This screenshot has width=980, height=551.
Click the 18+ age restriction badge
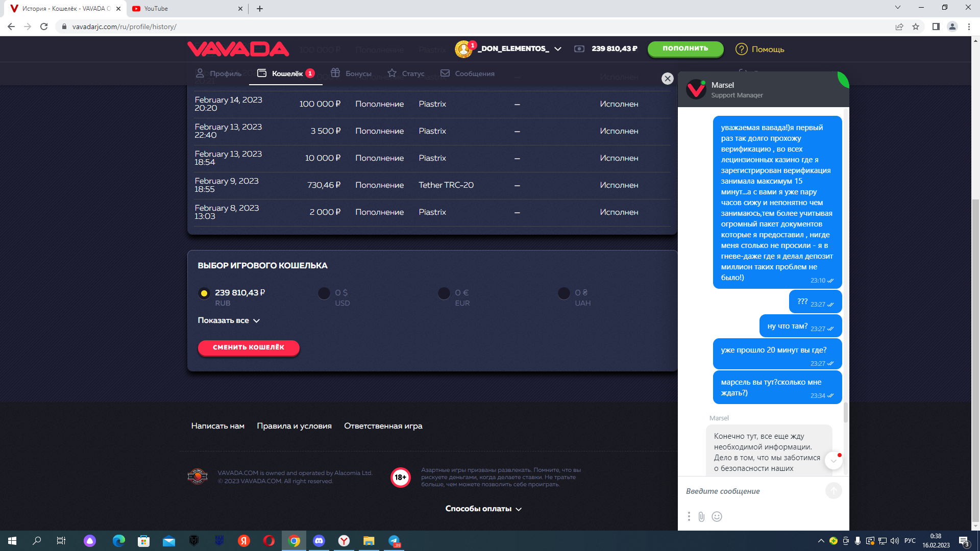pyautogui.click(x=401, y=478)
